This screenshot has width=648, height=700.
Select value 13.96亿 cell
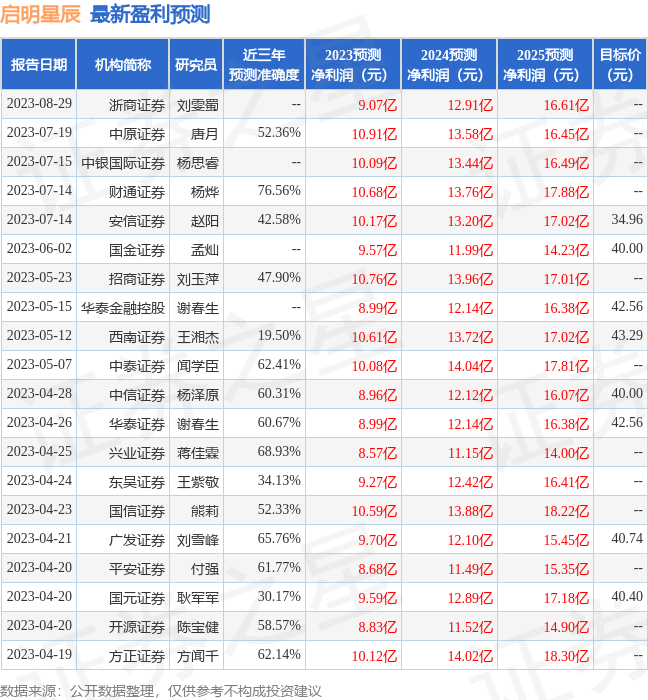click(470, 279)
